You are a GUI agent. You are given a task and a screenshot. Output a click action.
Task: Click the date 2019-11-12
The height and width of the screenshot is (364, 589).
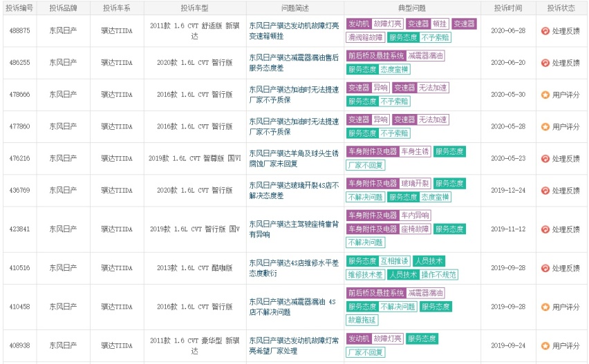[508, 229]
